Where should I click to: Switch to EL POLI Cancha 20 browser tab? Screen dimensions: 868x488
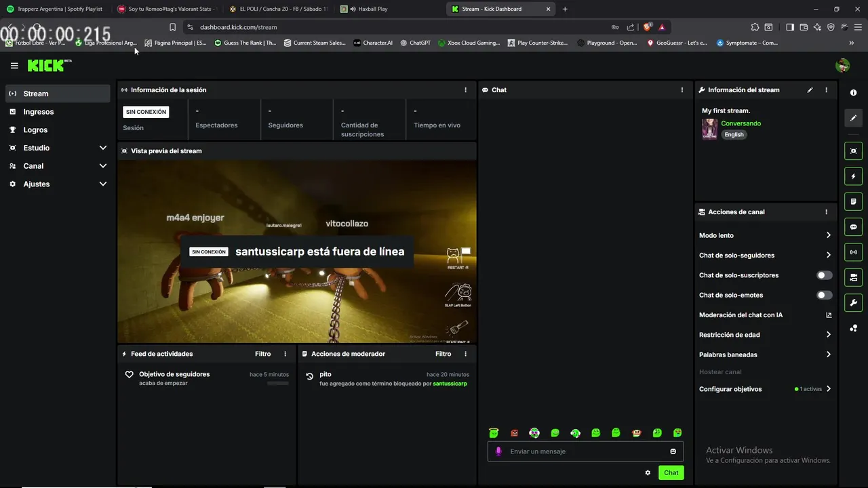[278, 9]
